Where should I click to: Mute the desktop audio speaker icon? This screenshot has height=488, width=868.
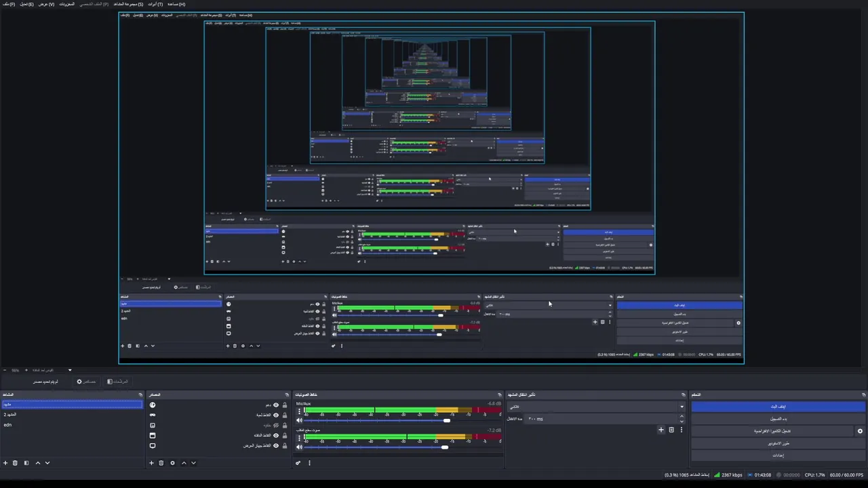pyautogui.click(x=299, y=447)
